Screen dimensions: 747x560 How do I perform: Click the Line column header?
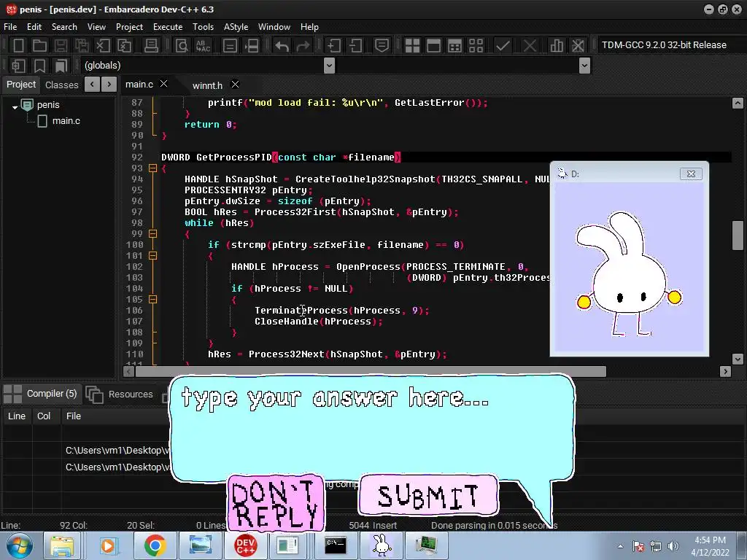pos(17,416)
